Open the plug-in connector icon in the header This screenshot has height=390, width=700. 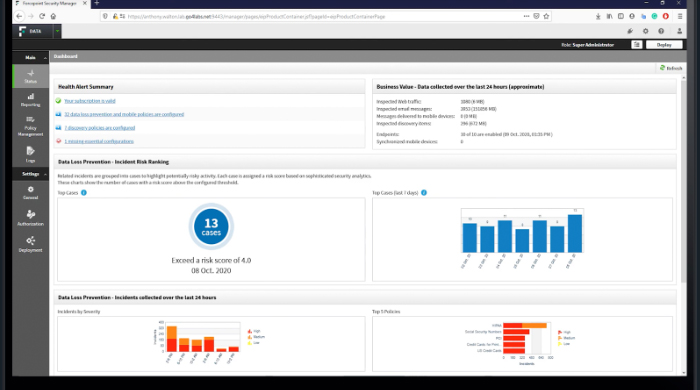(x=630, y=31)
